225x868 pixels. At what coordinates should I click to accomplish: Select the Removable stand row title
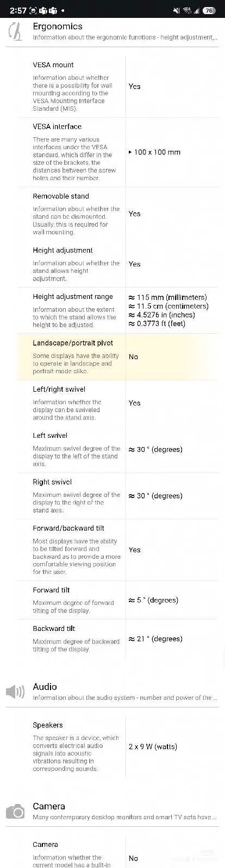(x=61, y=196)
